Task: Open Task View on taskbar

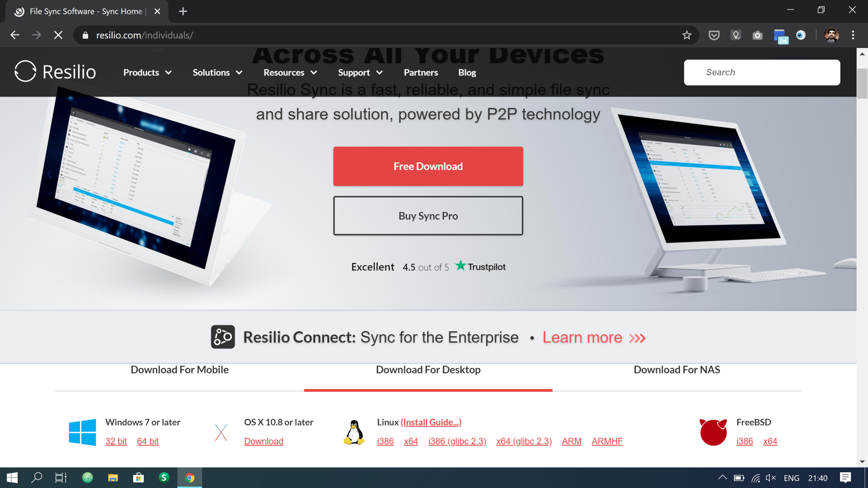Action: [x=61, y=478]
